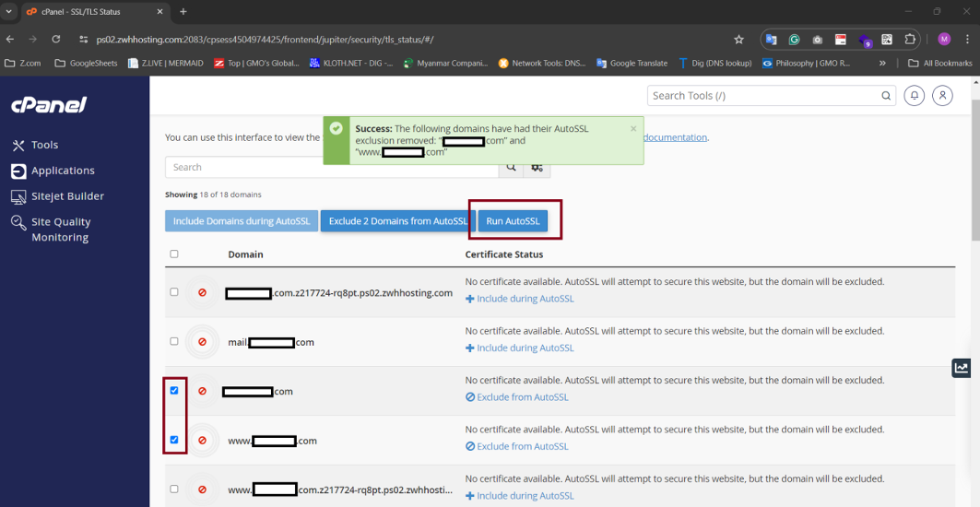Uncheck the www. .com domain checkbox
The image size is (980, 507).
(x=173, y=440)
